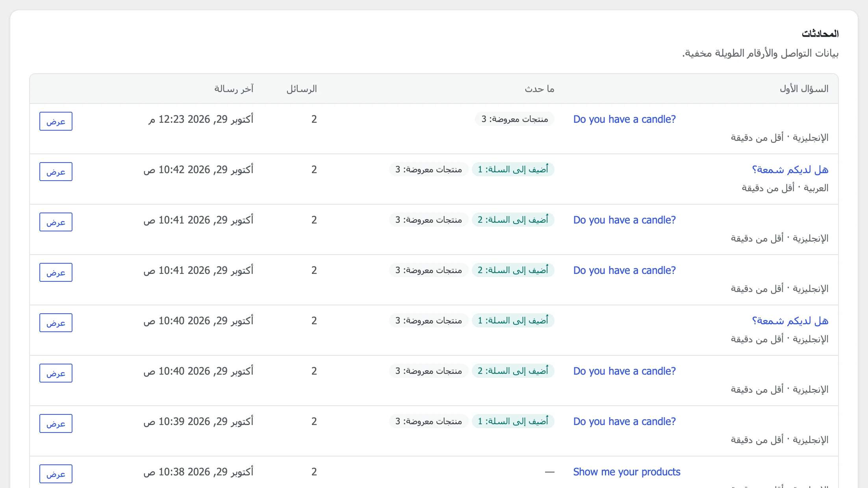
Task: Click the 'بيانات التواصل والأرقام الطويلة مخفية' note
Action: click(x=760, y=53)
